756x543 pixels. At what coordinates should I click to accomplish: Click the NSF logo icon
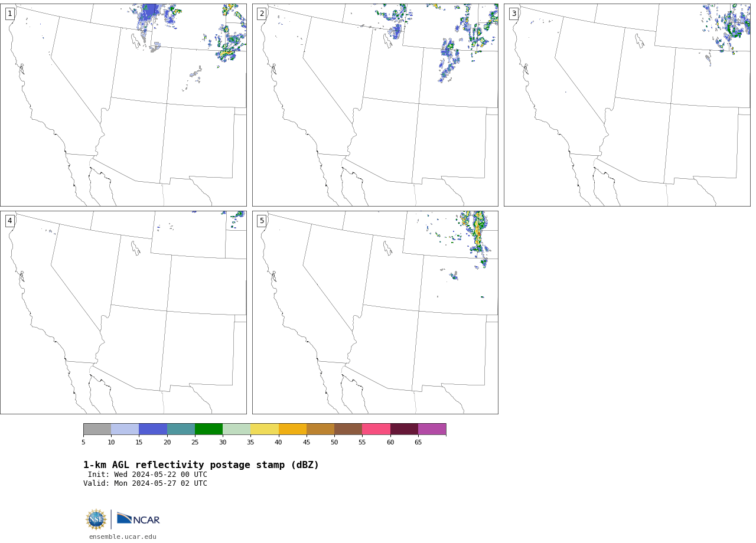(96, 519)
